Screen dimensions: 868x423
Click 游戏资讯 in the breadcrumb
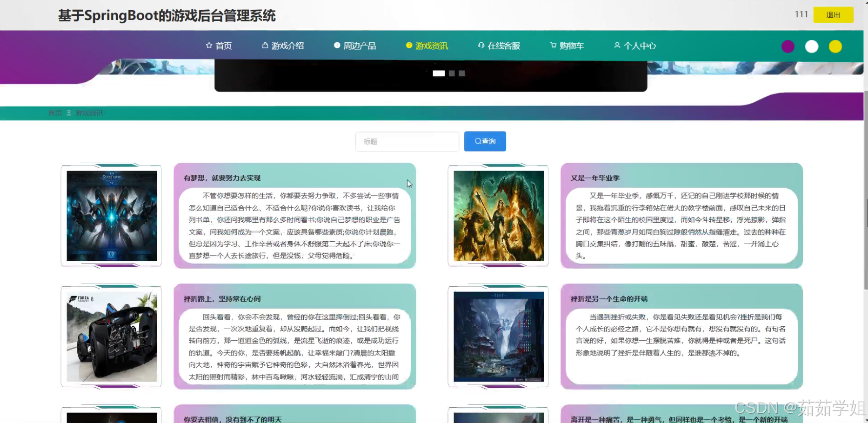pos(89,113)
